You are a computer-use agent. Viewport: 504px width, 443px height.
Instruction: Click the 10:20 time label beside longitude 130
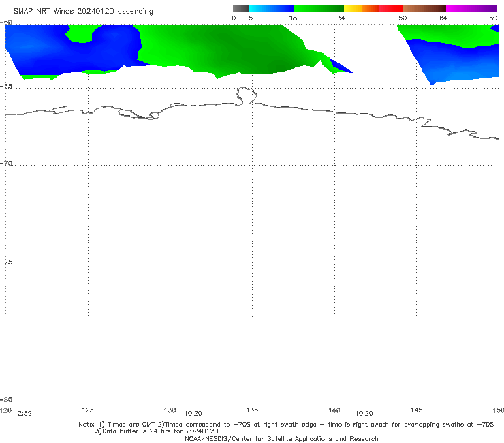(x=193, y=414)
